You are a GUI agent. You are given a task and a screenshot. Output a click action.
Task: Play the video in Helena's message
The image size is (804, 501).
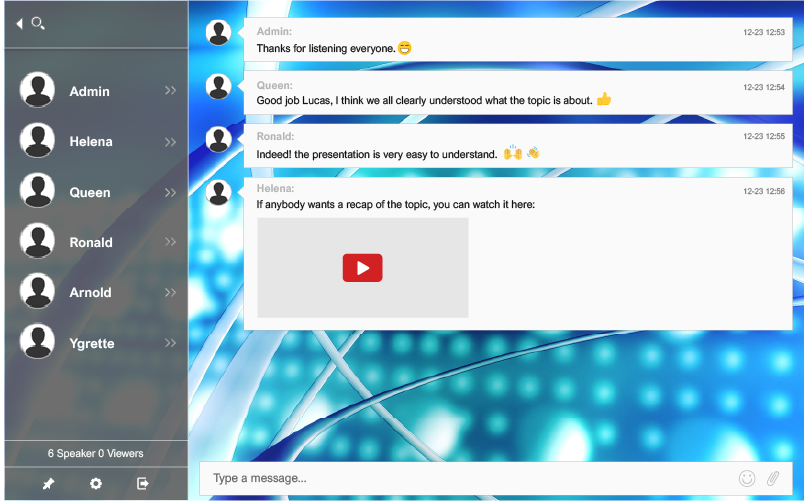point(362,268)
